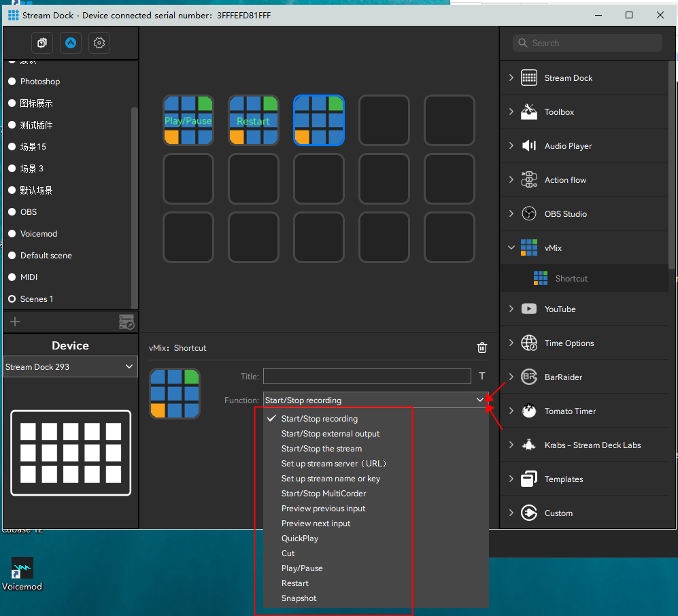The image size is (678, 616).
Task: Click the Time Options globe icon
Action: 529,343
